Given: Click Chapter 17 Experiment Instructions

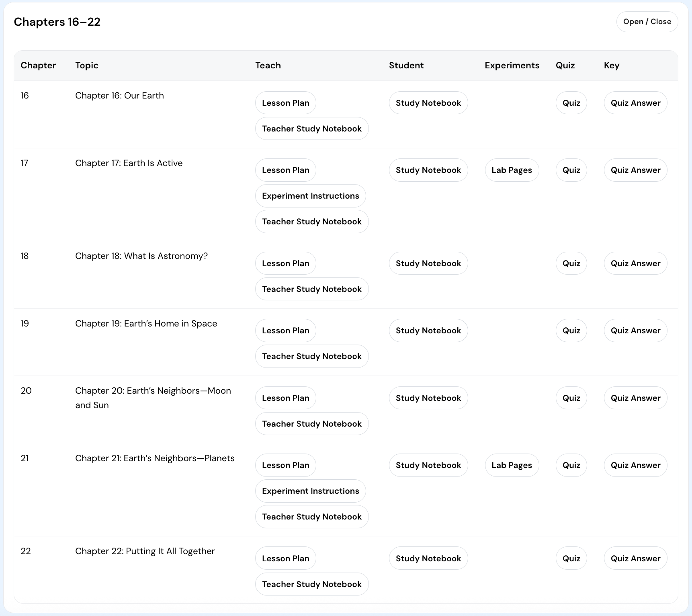Looking at the screenshot, I should (x=310, y=196).
